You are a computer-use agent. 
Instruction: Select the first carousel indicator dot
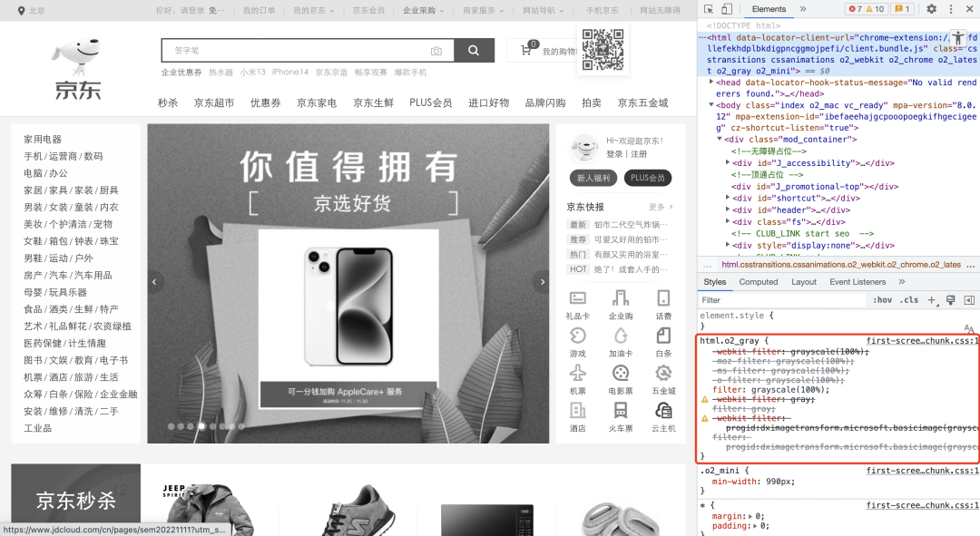pos(171,426)
